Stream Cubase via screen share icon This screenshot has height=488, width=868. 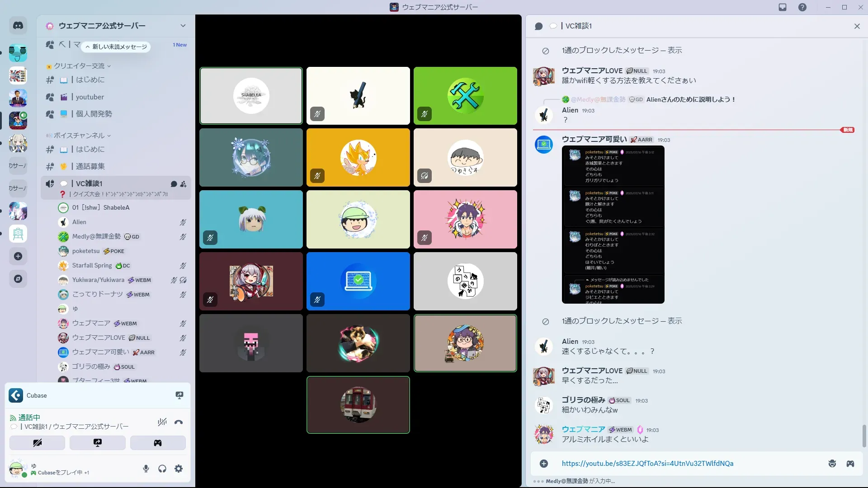[x=179, y=395]
